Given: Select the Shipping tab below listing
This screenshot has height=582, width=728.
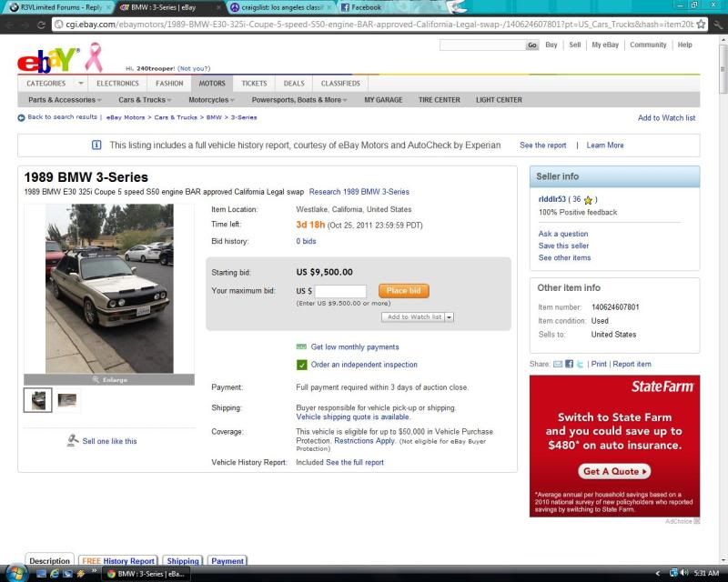Looking at the screenshot, I should [x=183, y=561].
